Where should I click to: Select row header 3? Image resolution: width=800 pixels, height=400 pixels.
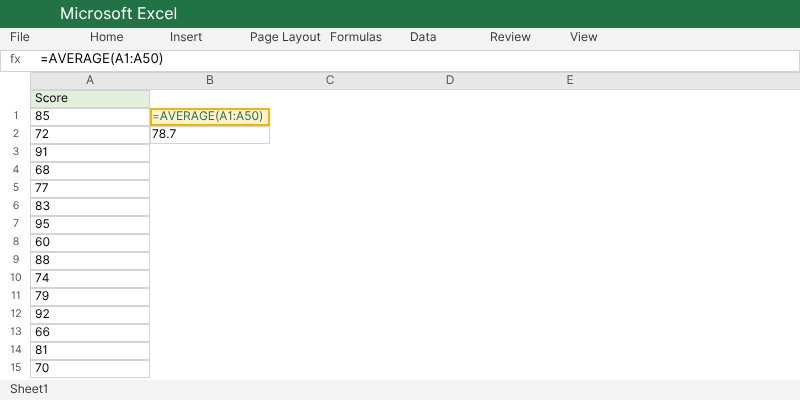pos(15,152)
